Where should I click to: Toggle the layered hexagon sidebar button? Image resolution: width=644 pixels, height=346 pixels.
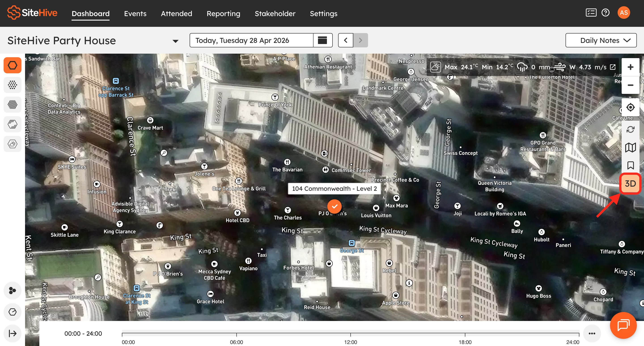[13, 124]
